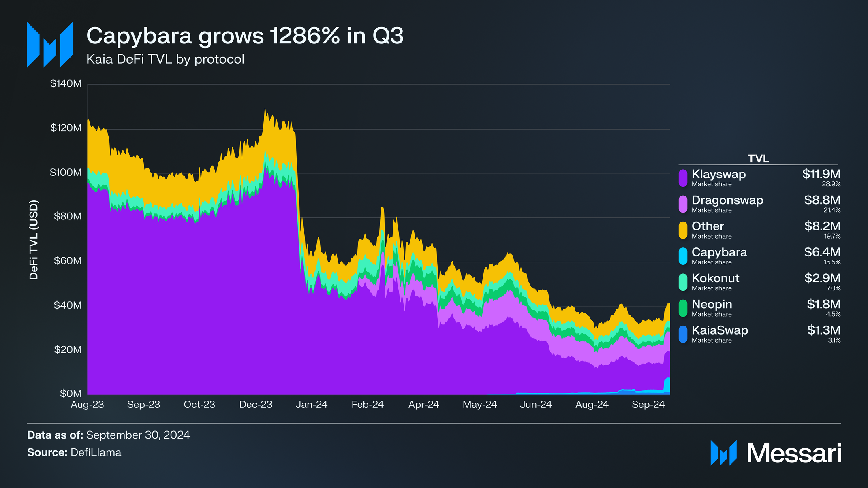The image size is (868, 488).
Task: Click the Klayswap purple legend swatch
Action: [x=683, y=178]
